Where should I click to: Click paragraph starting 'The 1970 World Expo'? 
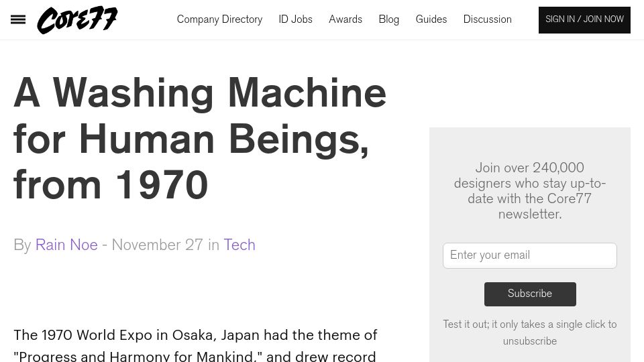click(x=195, y=345)
